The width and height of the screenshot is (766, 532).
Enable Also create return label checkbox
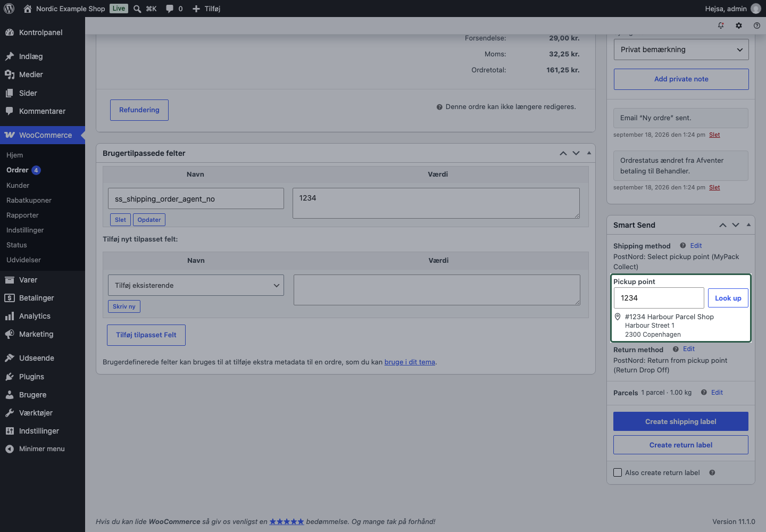618,472
